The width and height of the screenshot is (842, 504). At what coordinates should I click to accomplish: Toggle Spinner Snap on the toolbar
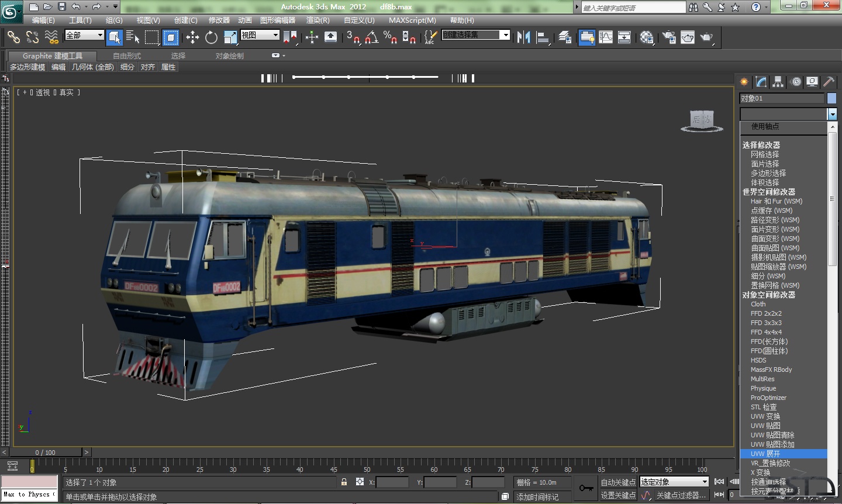[x=409, y=37]
